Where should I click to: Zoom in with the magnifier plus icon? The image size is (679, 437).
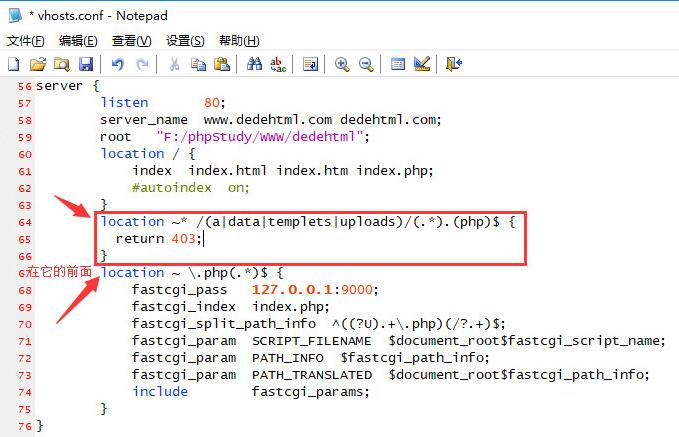pyautogui.click(x=342, y=64)
